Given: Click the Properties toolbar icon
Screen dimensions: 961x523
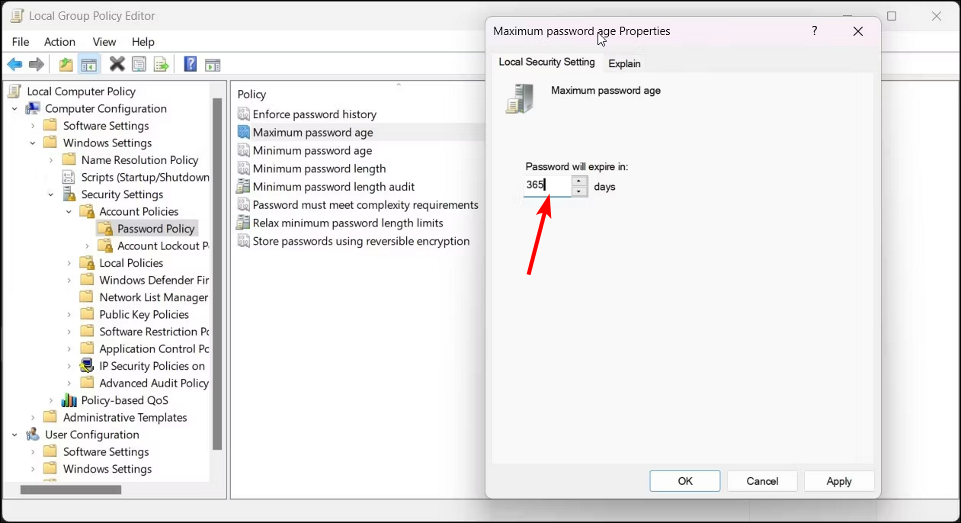Looking at the screenshot, I should [139, 64].
